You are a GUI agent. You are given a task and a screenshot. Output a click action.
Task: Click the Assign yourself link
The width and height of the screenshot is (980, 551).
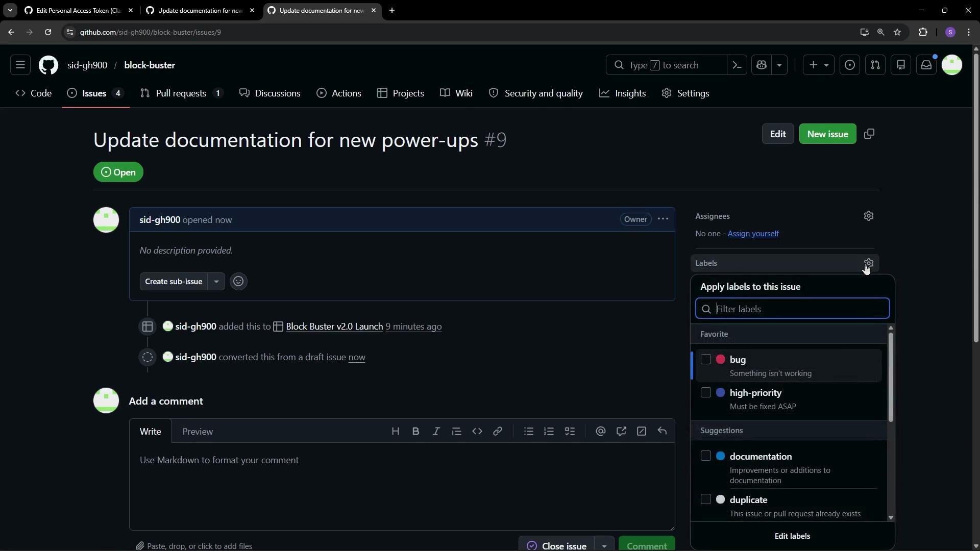pyautogui.click(x=753, y=234)
